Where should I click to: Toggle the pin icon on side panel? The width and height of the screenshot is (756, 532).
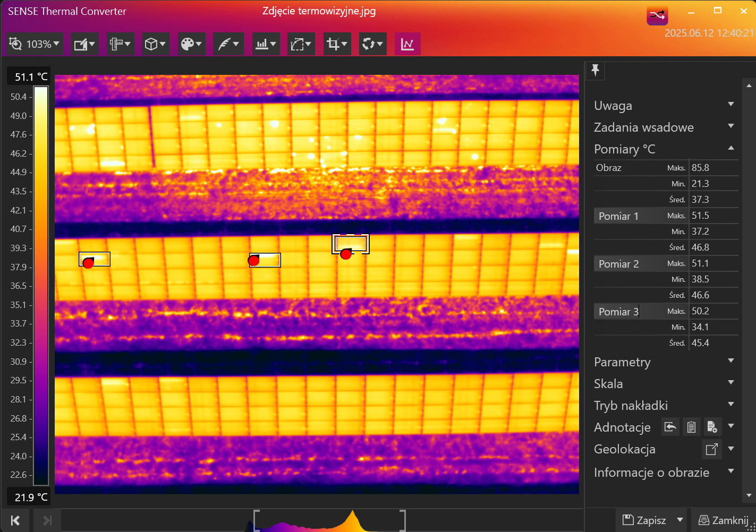[x=595, y=70]
